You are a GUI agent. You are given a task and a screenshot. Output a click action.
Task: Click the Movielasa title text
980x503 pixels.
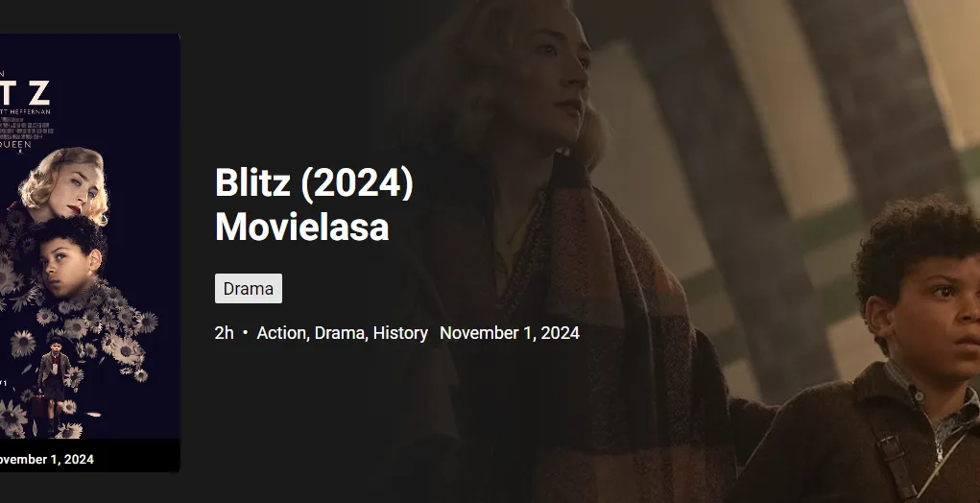click(302, 227)
